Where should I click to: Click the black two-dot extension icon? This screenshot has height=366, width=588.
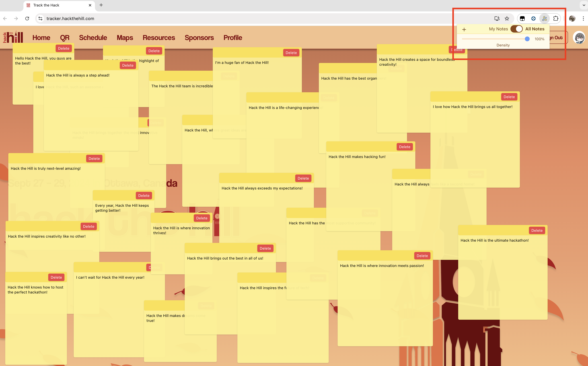(522, 18)
